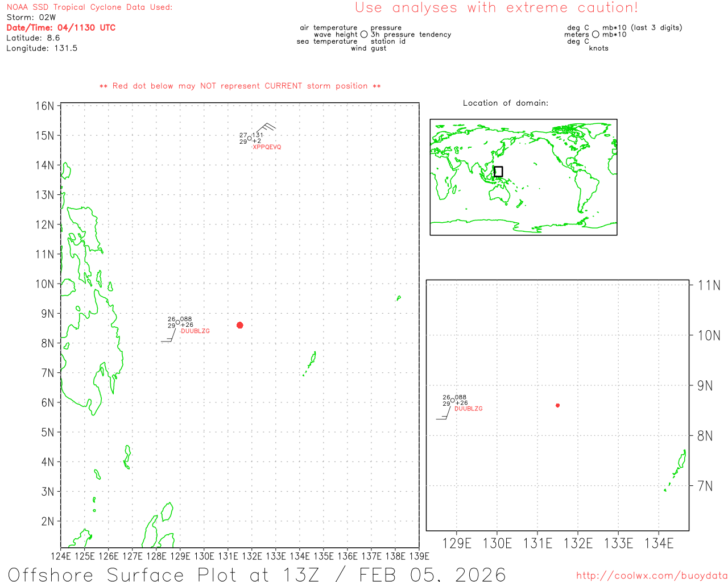Click the 'Date/Time: 04/1130 UTC' text
This screenshot has width=728, height=582.
(x=61, y=27)
